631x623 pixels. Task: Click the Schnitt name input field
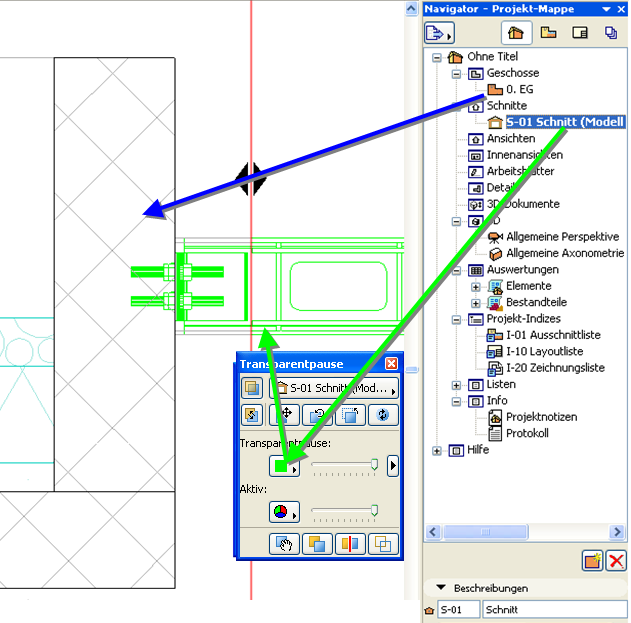[x=555, y=610]
